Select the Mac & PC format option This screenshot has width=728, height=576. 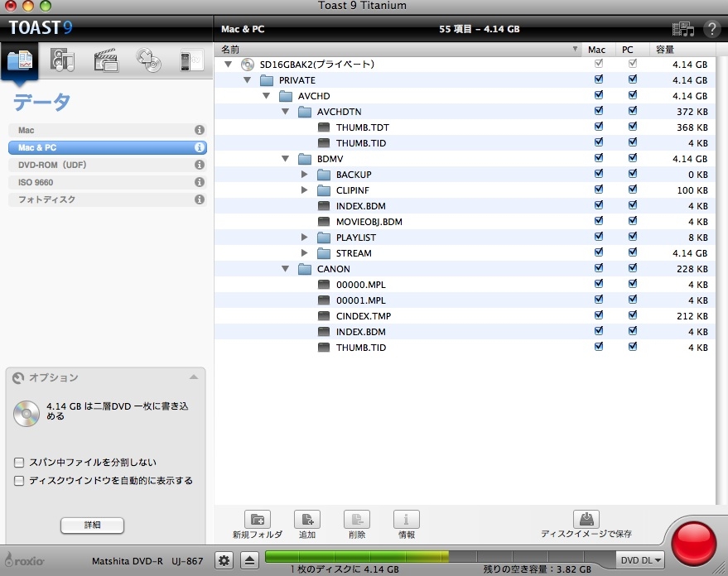[x=107, y=147]
